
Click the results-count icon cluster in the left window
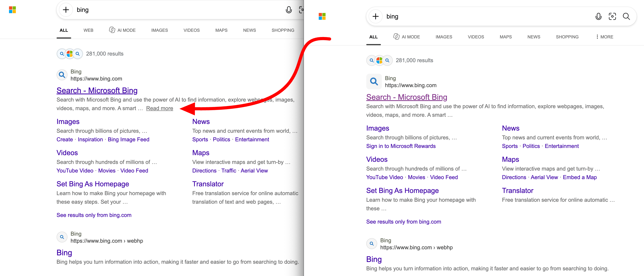(x=70, y=54)
